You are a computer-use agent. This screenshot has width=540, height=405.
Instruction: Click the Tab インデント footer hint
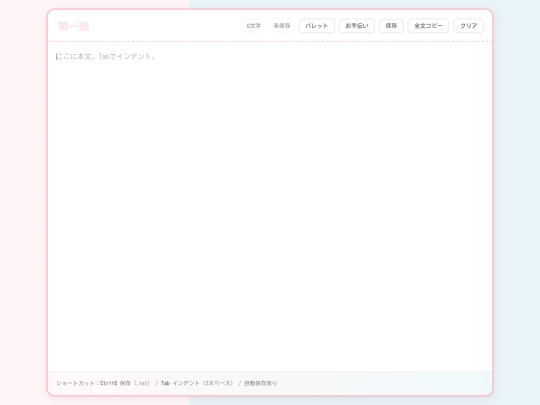tap(197, 383)
